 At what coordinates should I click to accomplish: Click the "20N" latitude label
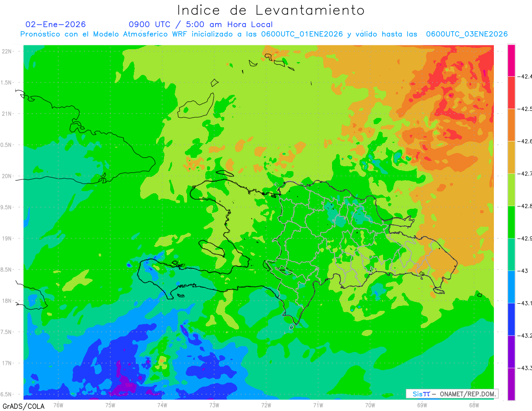pyautogui.click(x=7, y=176)
